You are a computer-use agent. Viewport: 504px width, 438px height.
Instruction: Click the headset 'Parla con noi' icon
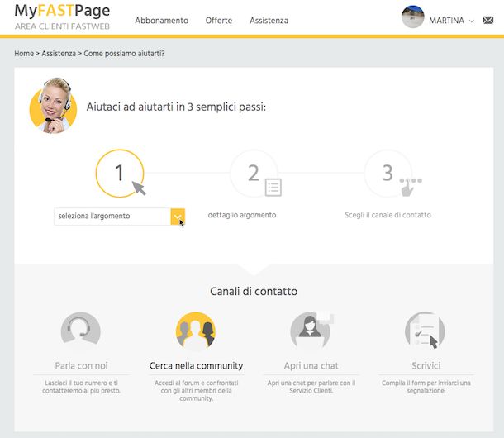(81, 331)
